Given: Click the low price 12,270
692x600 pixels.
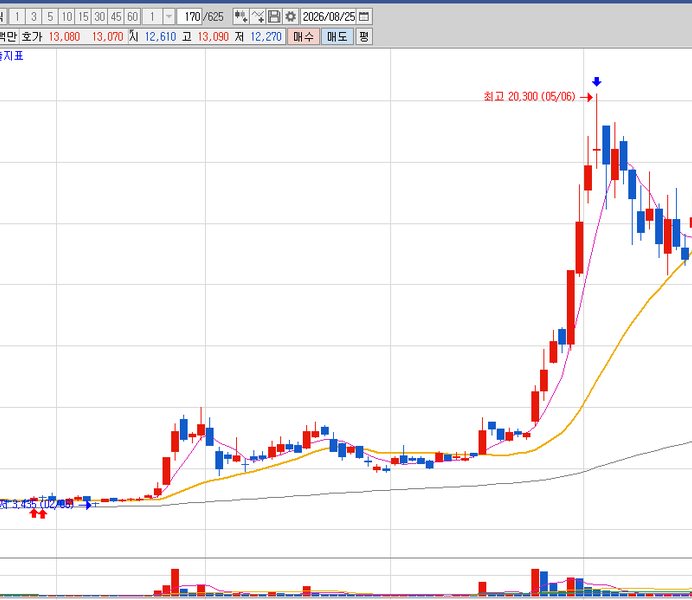Looking at the screenshot, I should click(x=266, y=36).
